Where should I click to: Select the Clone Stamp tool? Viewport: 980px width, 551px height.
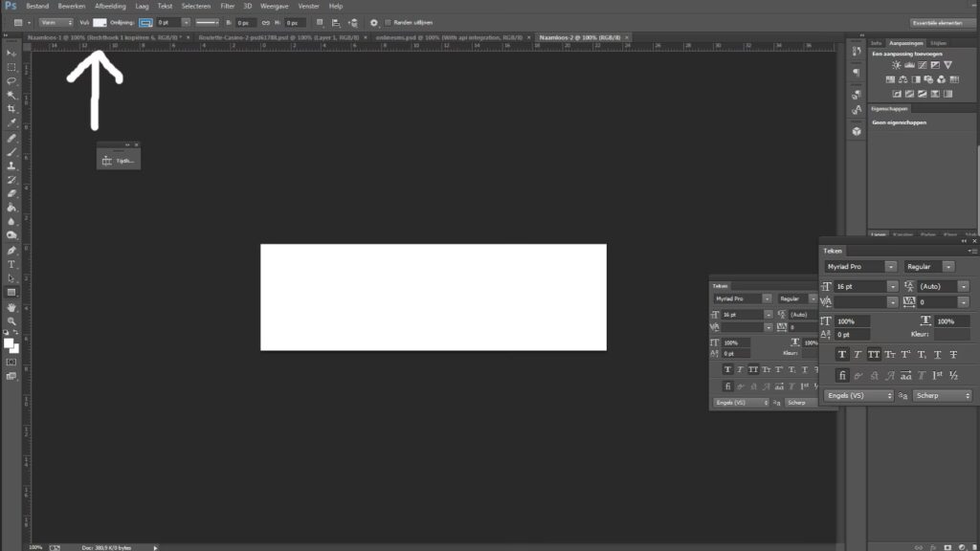11,165
